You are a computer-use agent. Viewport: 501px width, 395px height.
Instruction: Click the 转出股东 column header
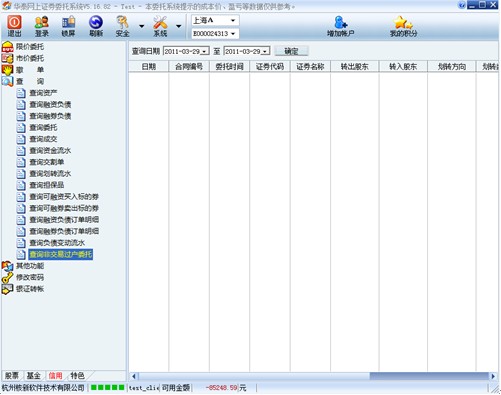(355, 67)
